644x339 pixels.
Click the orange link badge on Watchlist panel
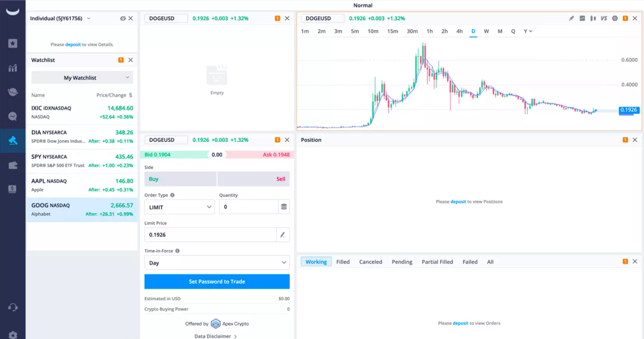point(121,60)
